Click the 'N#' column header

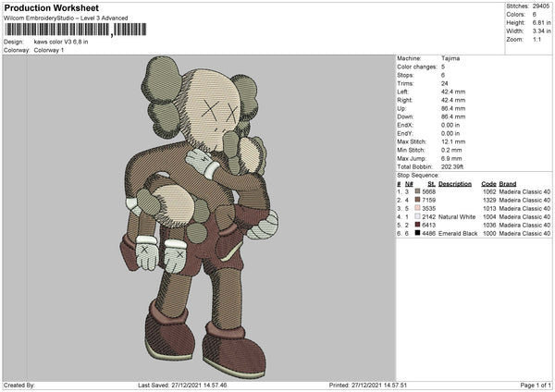point(409,184)
